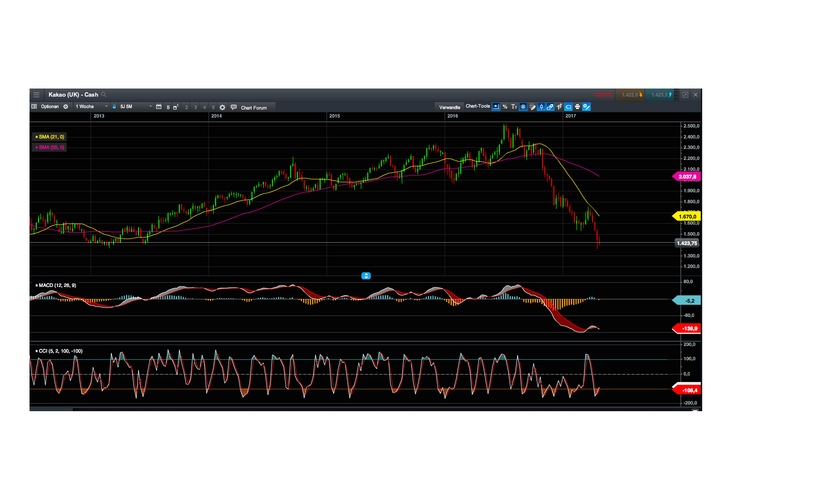Select the text annotation Tt tool

pyautogui.click(x=514, y=107)
